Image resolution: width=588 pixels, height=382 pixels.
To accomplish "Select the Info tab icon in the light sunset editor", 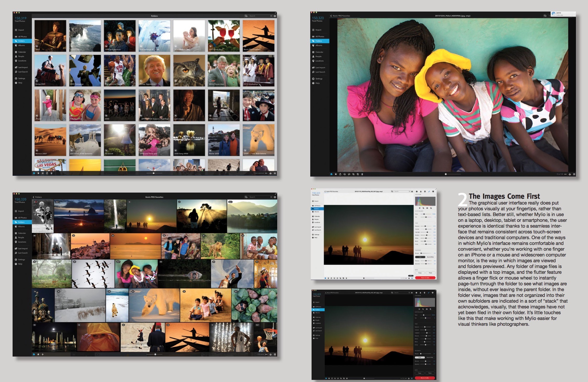I will [x=417, y=192].
